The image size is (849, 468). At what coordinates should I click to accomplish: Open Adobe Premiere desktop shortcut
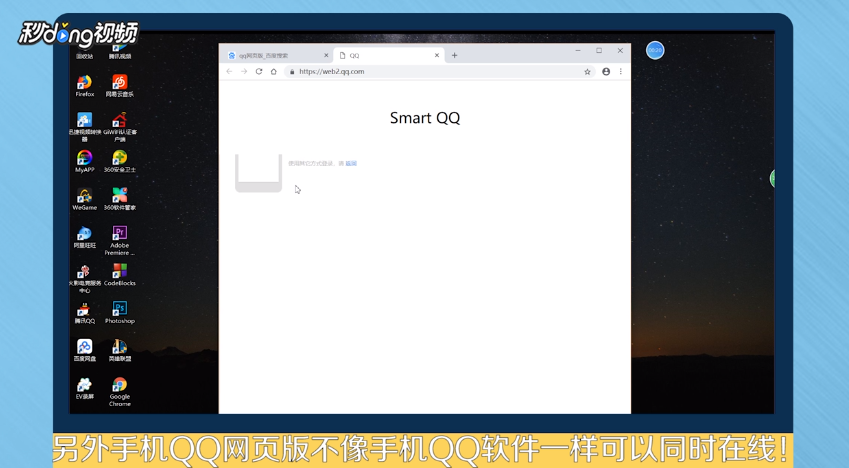tap(120, 240)
